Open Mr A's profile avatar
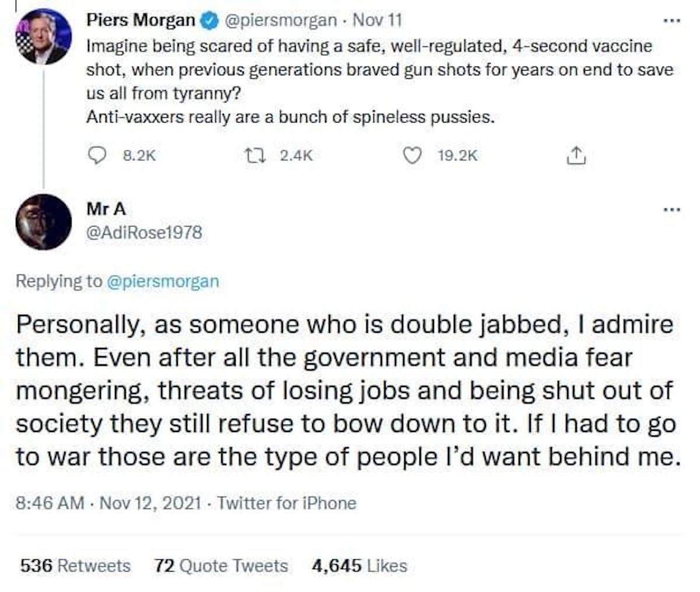This screenshot has height=592, width=700. point(44,221)
